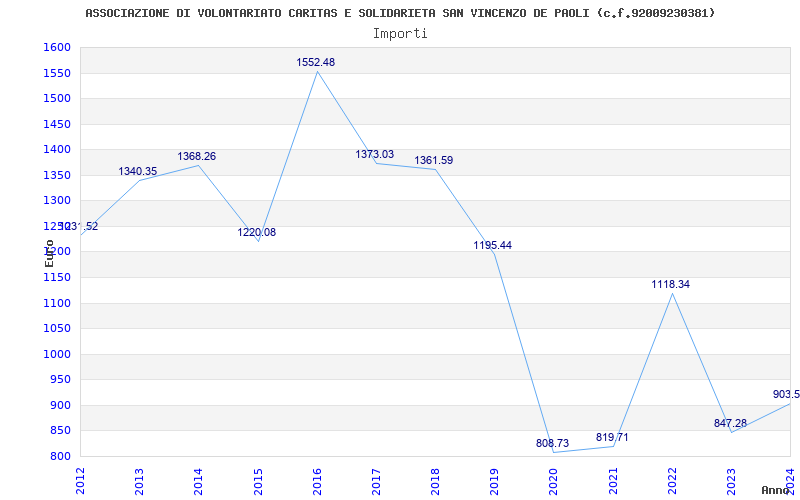Click the x-axis year label 2017

click(x=376, y=481)
